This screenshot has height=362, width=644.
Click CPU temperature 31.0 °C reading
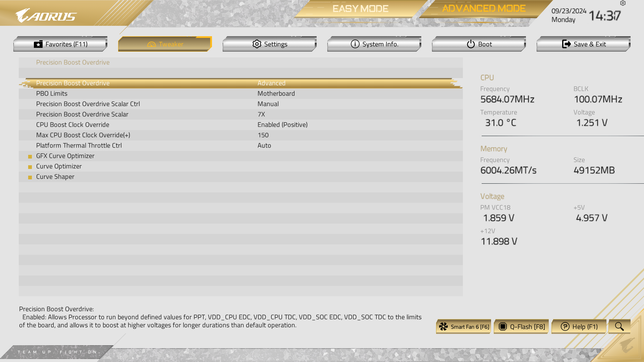pos(500,123)
